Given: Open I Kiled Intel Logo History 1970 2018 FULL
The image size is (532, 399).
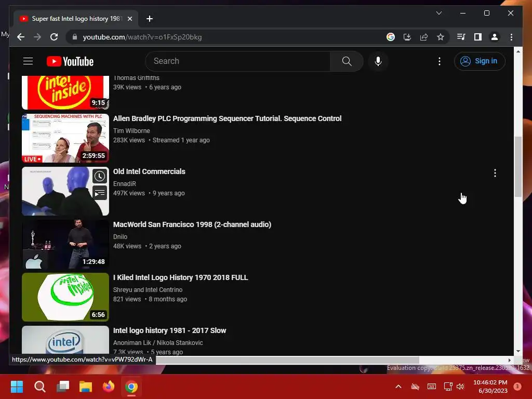Looking at the screenshot, I should coord(180,277).
